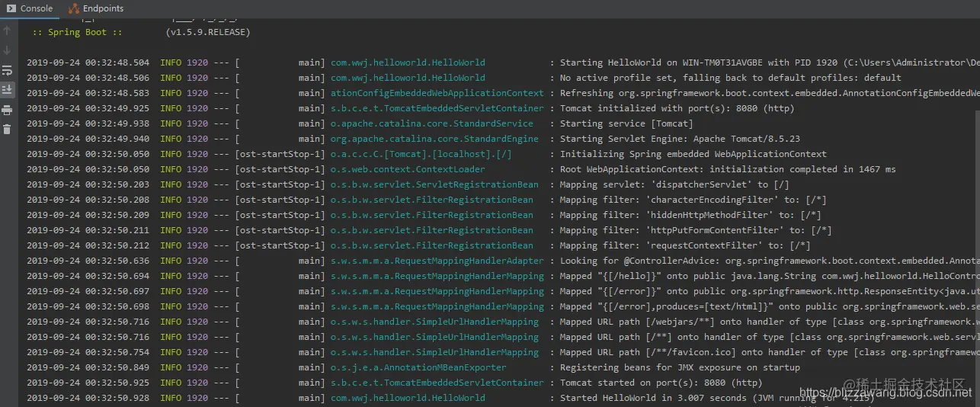Click logger 'o.a.c.c.C.[Tomcat].[localhost].[/]'
980x407 pixels.
tap(421, 154)
